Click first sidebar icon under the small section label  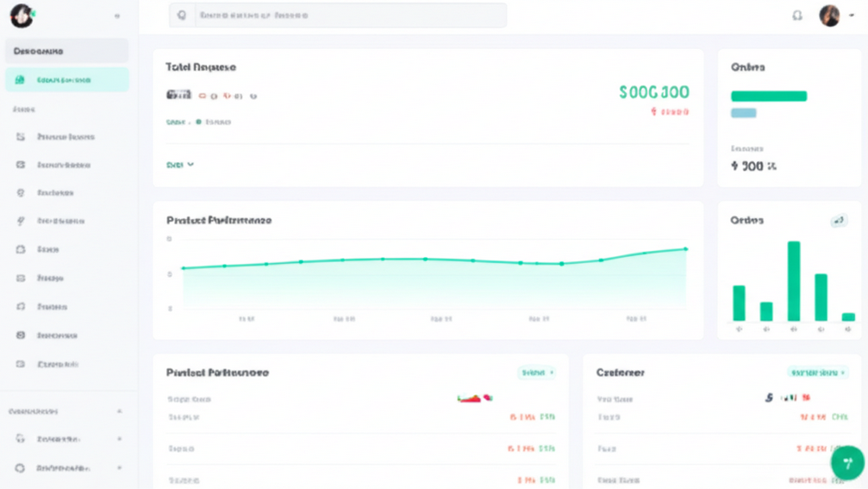click(x=21, y=137)
